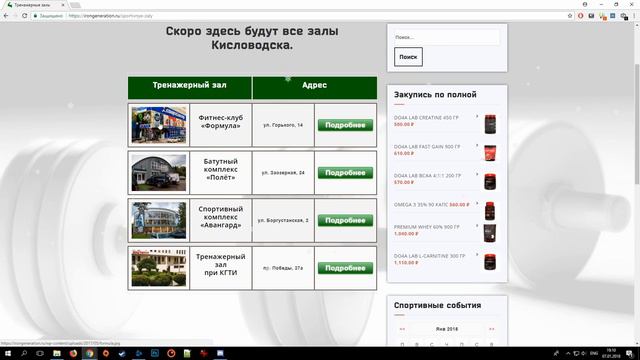The image size is (640, 360).
Task: Open Firefox from the taskbar
Action: click(73, 353)
